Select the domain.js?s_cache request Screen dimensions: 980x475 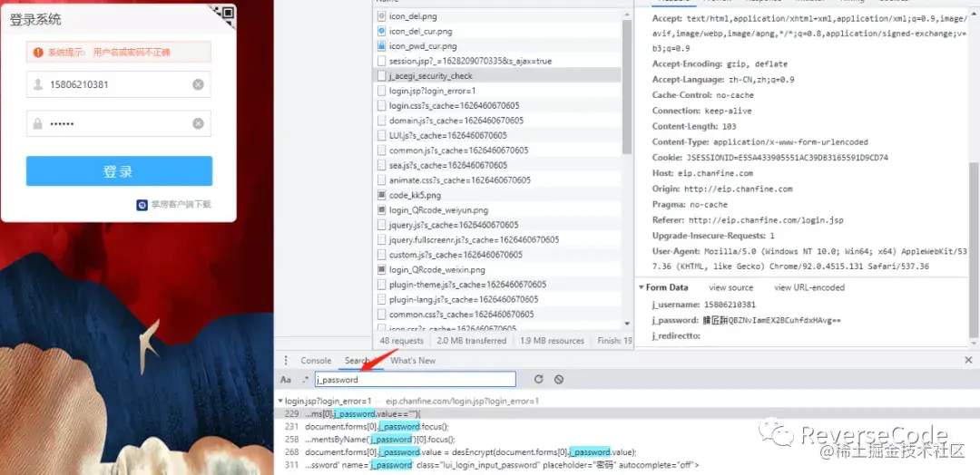click(497, 121)
